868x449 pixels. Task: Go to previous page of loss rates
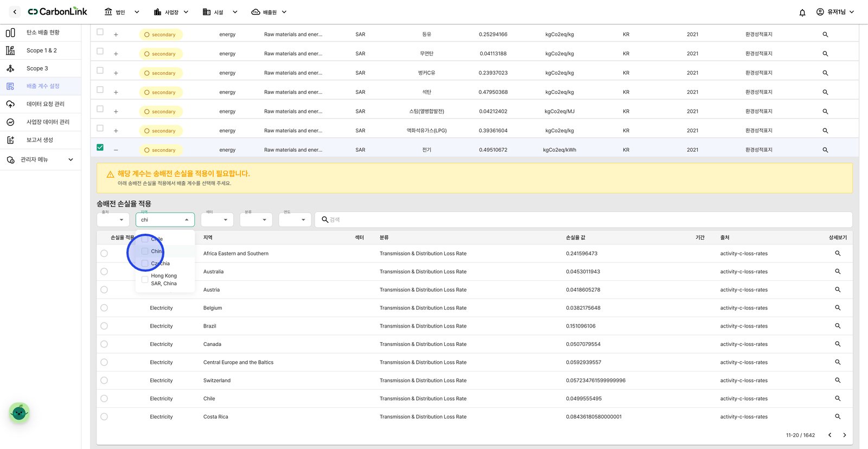[x=829, y=435]
